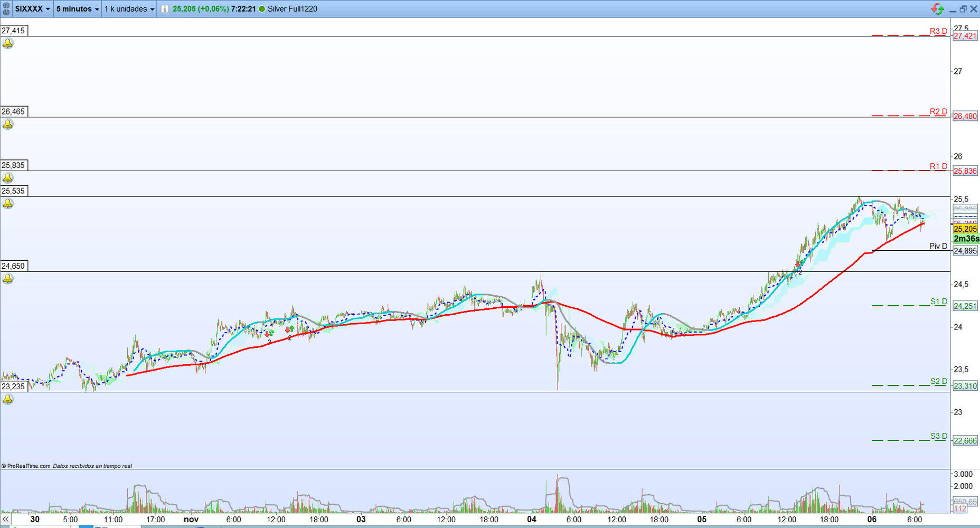
Task: Click the 2.000 volume axis label
Action: pos(963,486)
